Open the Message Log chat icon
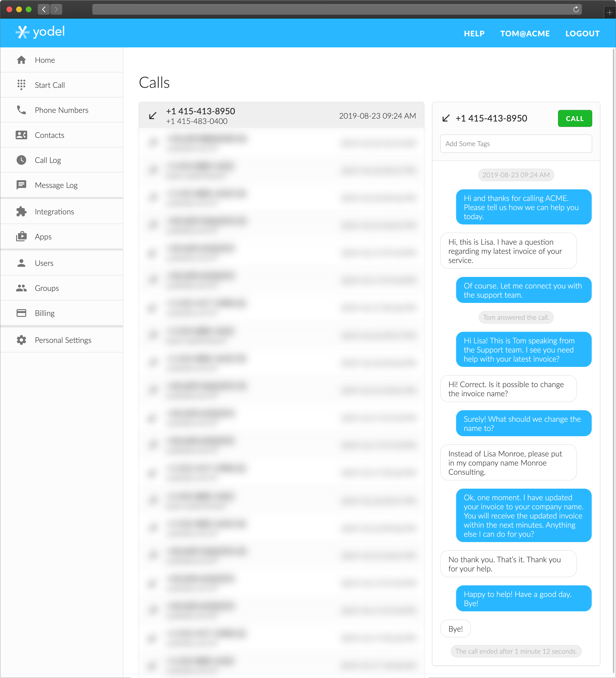This screenshot has width=616, height=678. coord(21,185)
